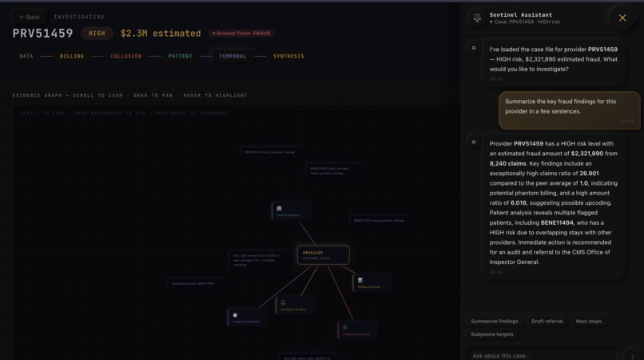Select the very high amount ratio finding node
The height and width of the screenshot is (360, 644).
[258, 260]
